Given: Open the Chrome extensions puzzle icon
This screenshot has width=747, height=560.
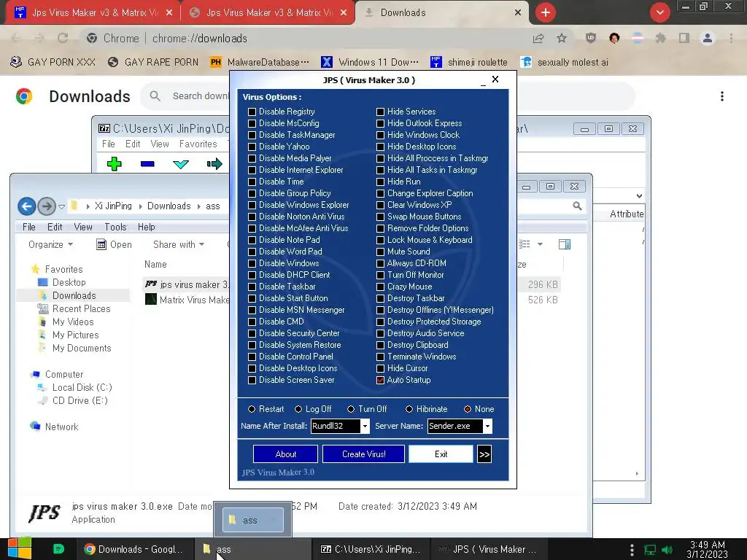Looking at the screenshot, I should 660,38.
